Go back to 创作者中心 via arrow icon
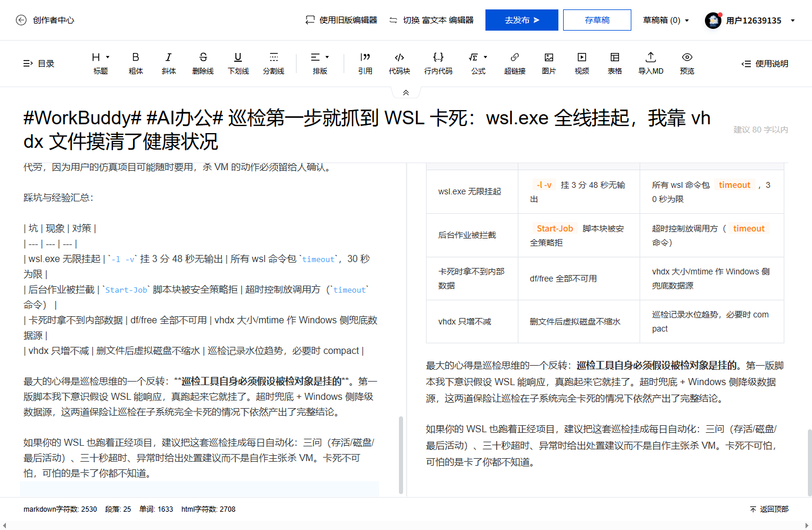 (21, 20)
